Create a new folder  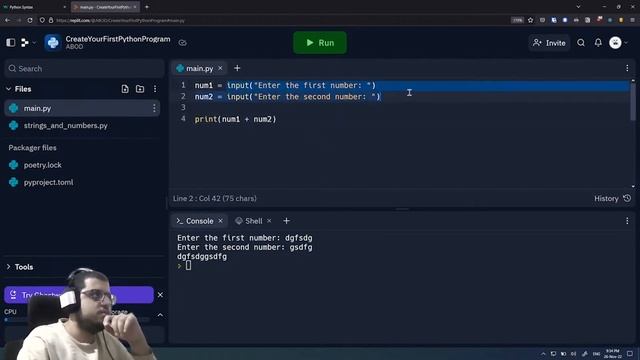click(x=140, y=89)
